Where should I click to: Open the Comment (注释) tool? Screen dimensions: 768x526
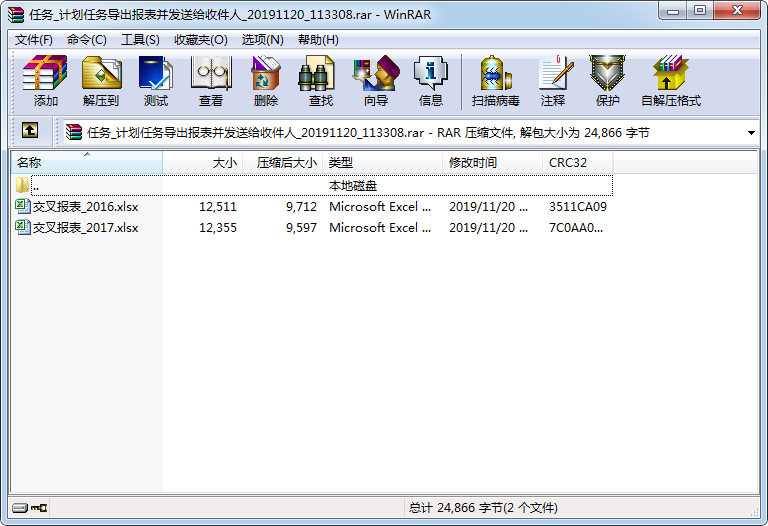[553, 81]
